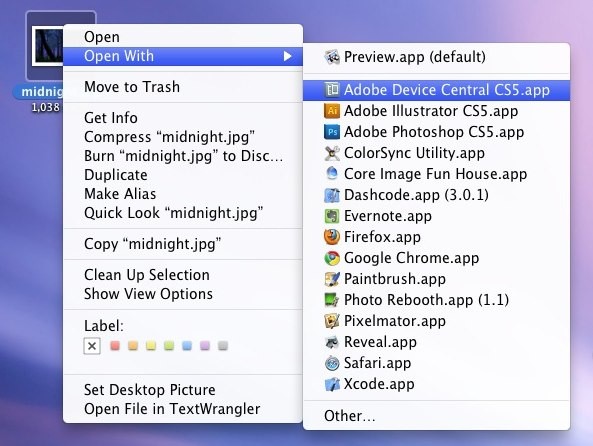Choose Duplicate from the menu
Screen dimensions: 593x446
(183, 175)
